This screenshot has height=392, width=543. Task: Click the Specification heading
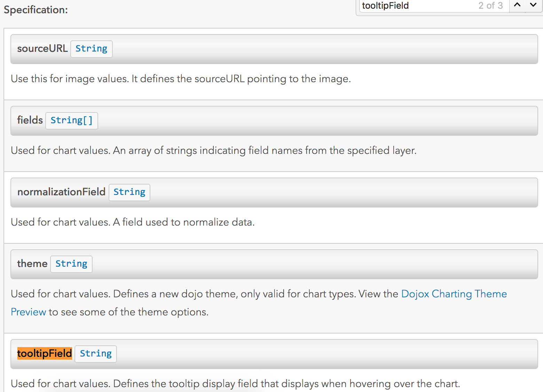tap(36, 10)
